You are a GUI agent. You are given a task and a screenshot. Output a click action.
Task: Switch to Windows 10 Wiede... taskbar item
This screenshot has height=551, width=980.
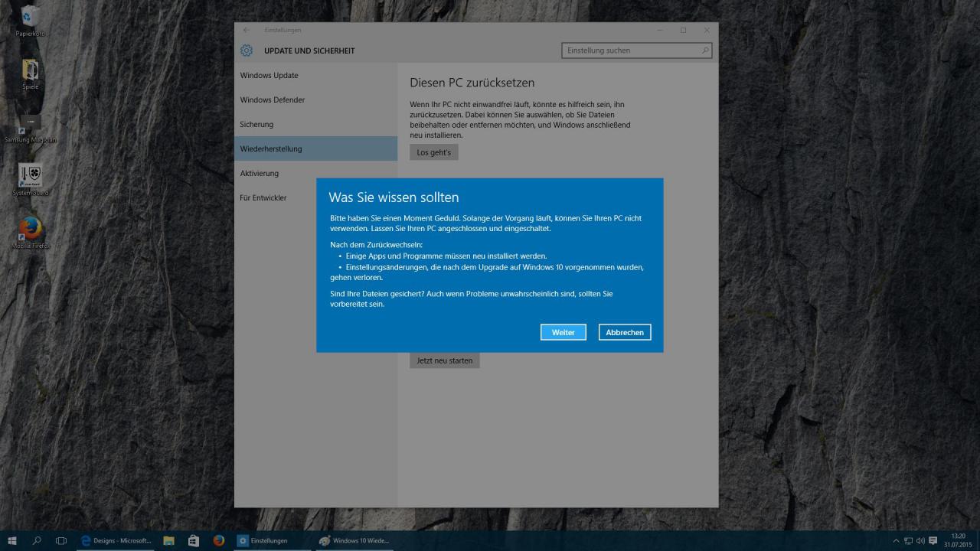pos(354,540)
